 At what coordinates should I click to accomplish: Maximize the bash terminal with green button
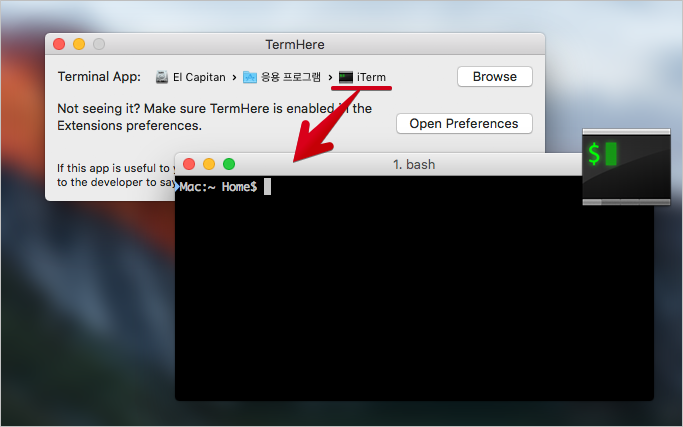[x=229, y=164]
